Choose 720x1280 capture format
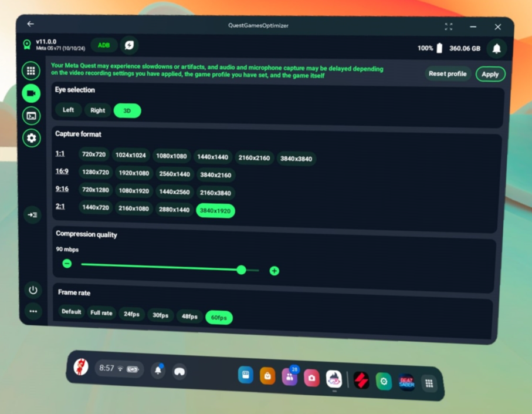The image size is (532, 414). (96, 190)
